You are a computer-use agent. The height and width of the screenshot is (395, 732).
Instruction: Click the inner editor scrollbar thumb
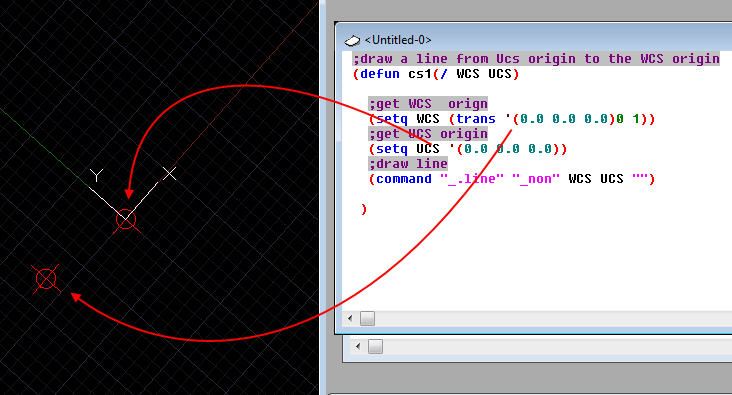coord(367,319)
